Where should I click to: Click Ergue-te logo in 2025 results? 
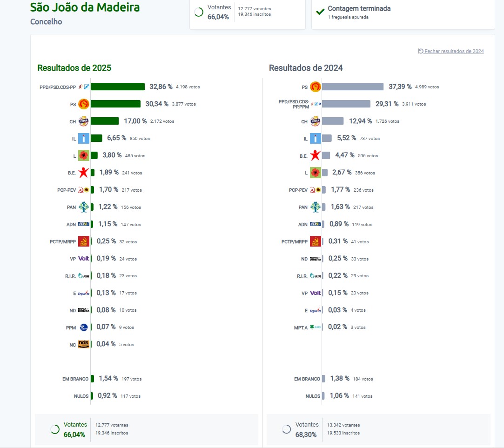coord(84,293)
